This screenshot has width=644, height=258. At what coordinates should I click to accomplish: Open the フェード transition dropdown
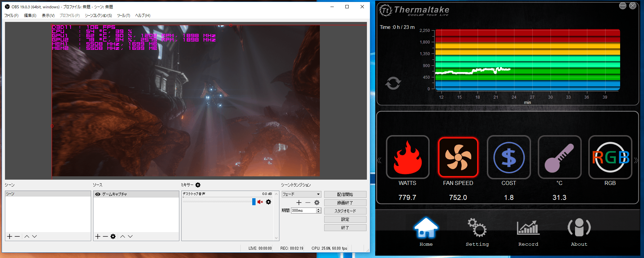(301, 194)
